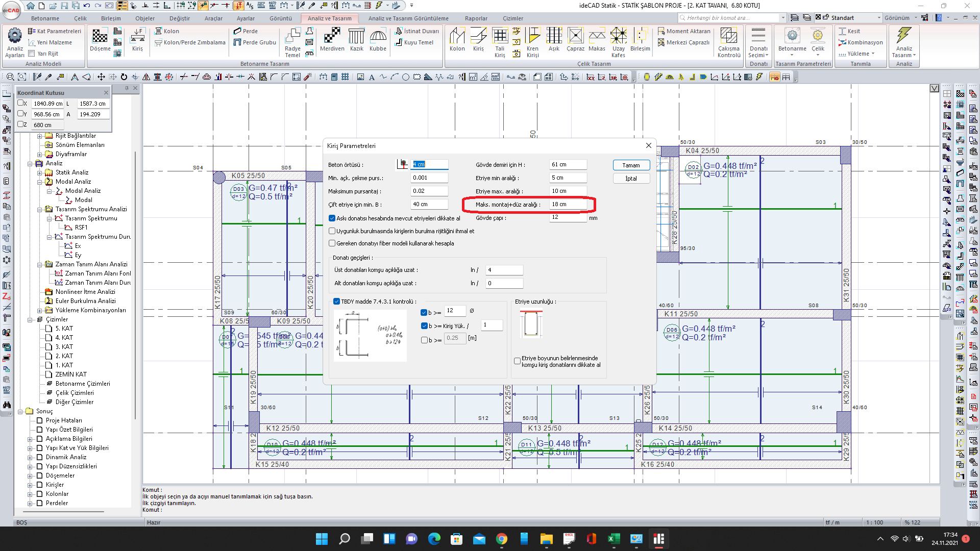980x551 pixels.
Task: Click the Merkezi Çaprazlı button
Action: pyautogui.click(x=683, y=42)
